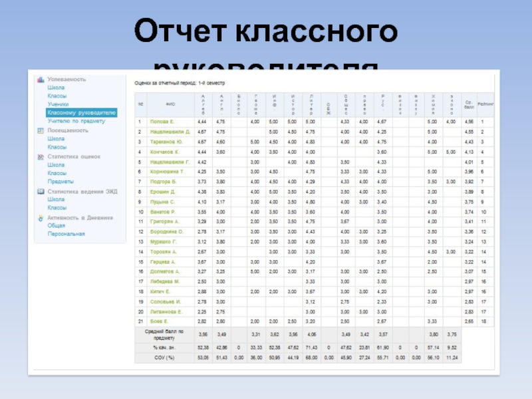532x399 pixels.
Task: Open student Торосян А.
Action: pos(163,252)
